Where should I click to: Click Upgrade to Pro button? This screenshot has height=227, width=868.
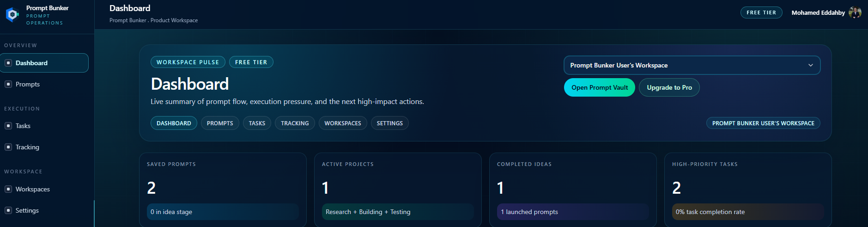pos(669,87)
